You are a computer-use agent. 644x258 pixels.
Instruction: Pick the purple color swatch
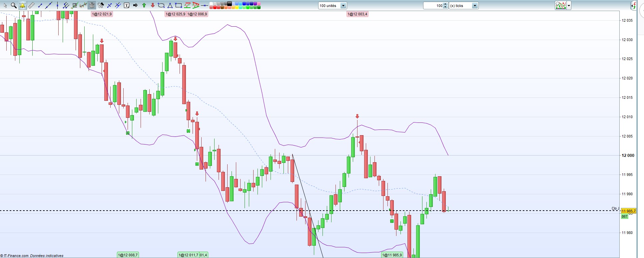point(255,4)
